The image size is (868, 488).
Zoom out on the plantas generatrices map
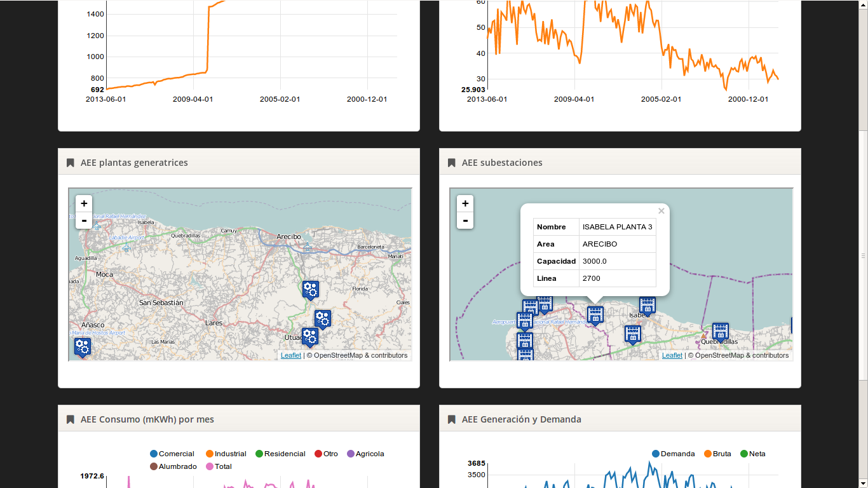tap(84, 220)
